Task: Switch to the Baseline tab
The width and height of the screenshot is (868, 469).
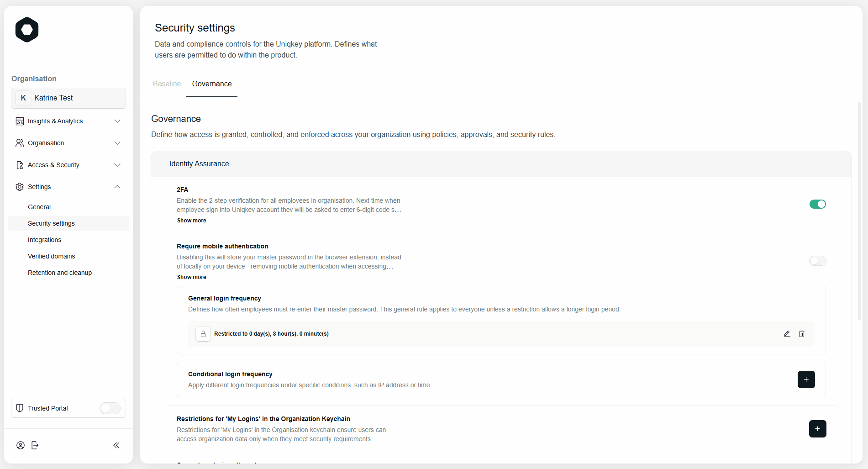Action: coord(167,84)
